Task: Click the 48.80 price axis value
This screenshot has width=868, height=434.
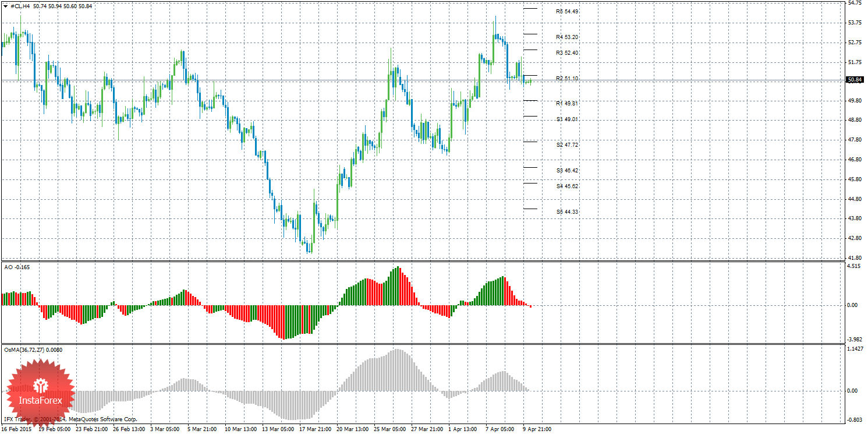Action: [x=855, y=121]
